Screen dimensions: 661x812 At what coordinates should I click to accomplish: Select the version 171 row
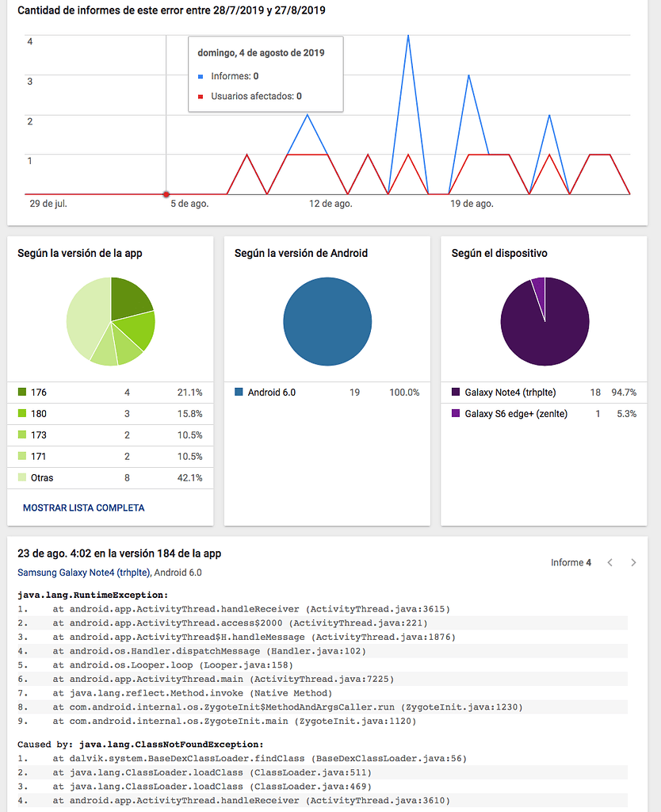tap(110, 457)
